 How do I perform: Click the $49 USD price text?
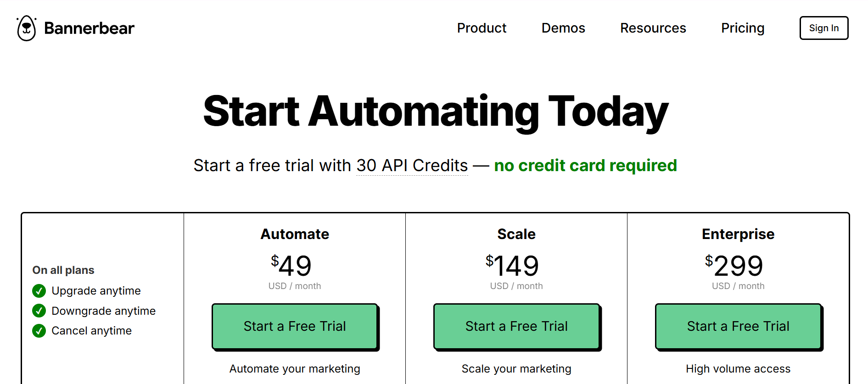291,266
